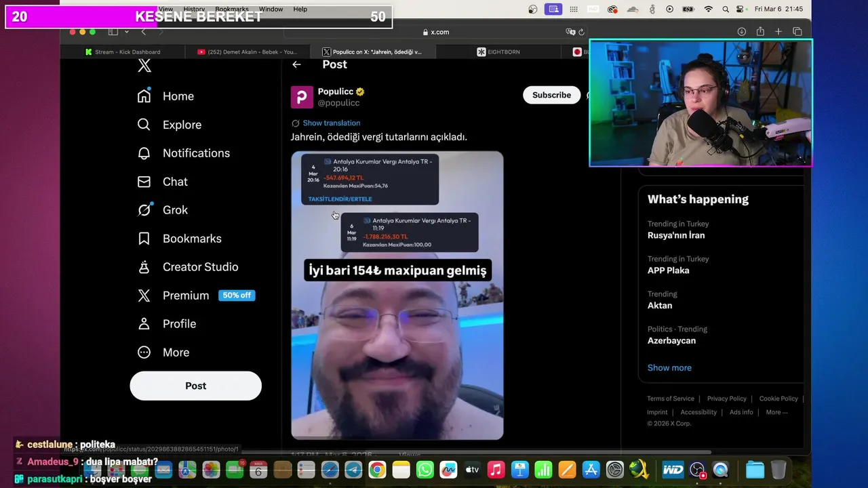Image resolution: width=868 pixels, height=488 pixels.
Task: Open Notes from the Dock
Action: [x=401, y=470]
